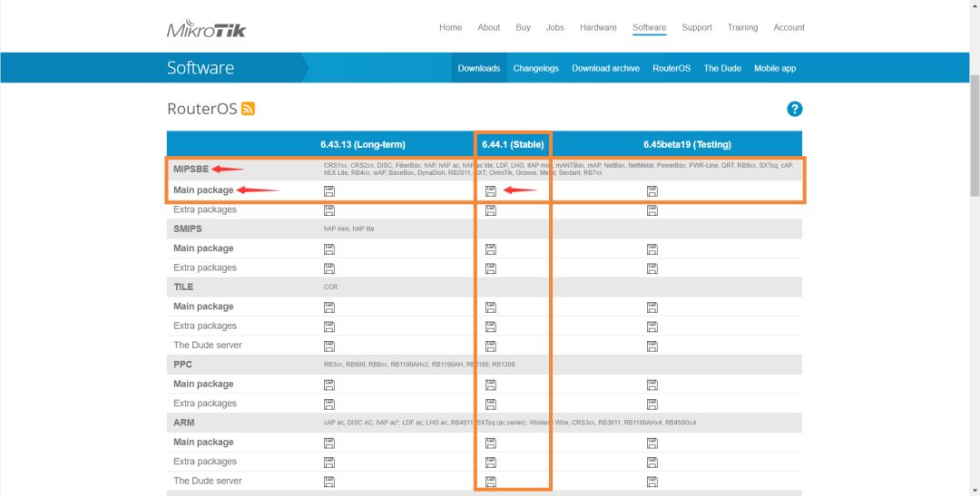
Task: Open the RouterOS tab in blue bar
Action: click(671, 68)
